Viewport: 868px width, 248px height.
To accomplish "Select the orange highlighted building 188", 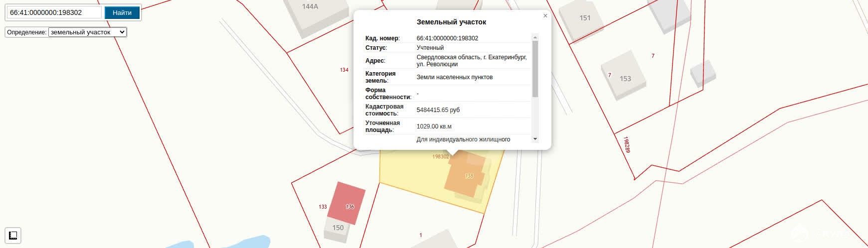I will 466,177.
